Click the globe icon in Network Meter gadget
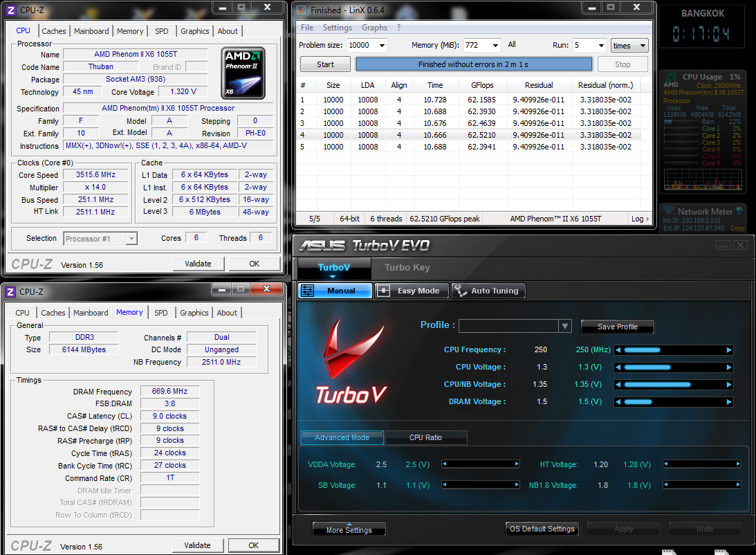The image size is (756, 555). click(x=739, y=210)
